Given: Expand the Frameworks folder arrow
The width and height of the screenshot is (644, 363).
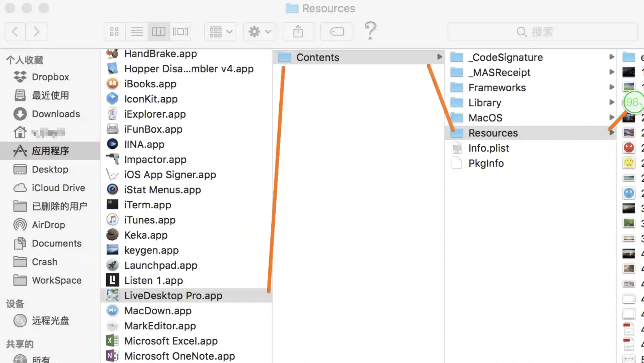Looking at the screenshot, I should pyautogui.click(x=611, y=87).
